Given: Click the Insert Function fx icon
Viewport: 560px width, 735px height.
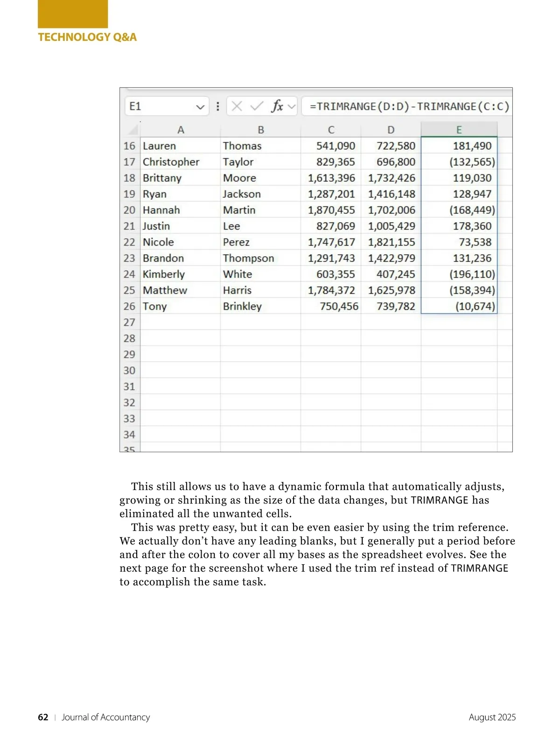Looking at the screenshot, I should (x=277, y=106).
